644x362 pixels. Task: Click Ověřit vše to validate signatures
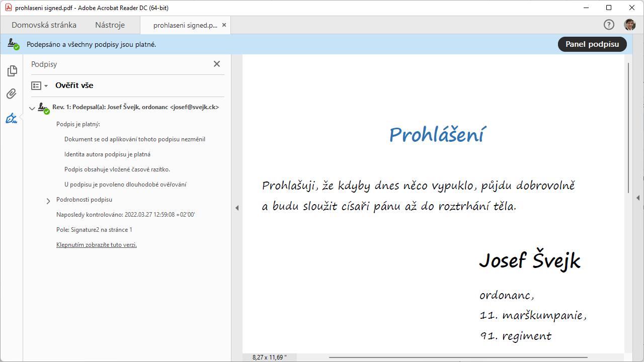pyautogui.click(x=74, y=85)
